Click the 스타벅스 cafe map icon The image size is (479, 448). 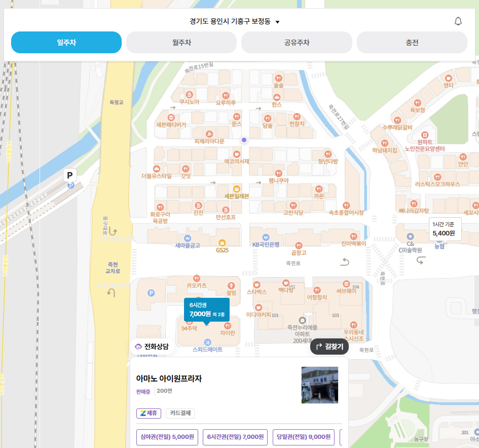tap(257, 285)
